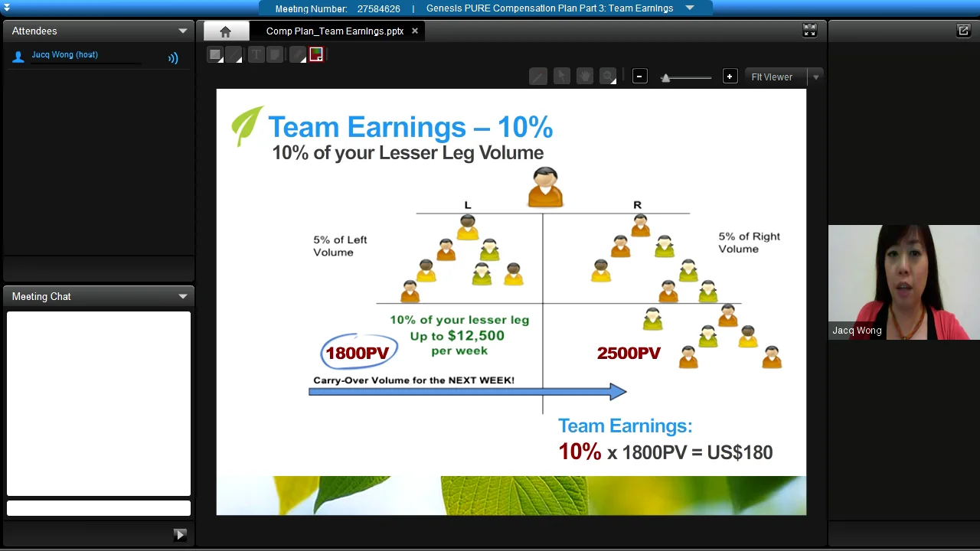Toggle full screen for shared content
The height and width of the screenshot is (551, 980).
809,31
